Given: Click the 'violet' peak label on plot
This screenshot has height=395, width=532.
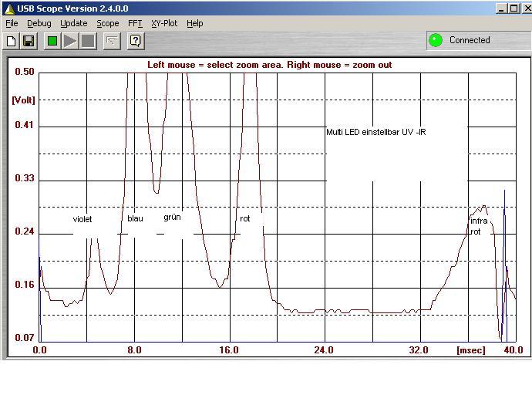Looking at the screenshot, I should [x=82, y=220].
